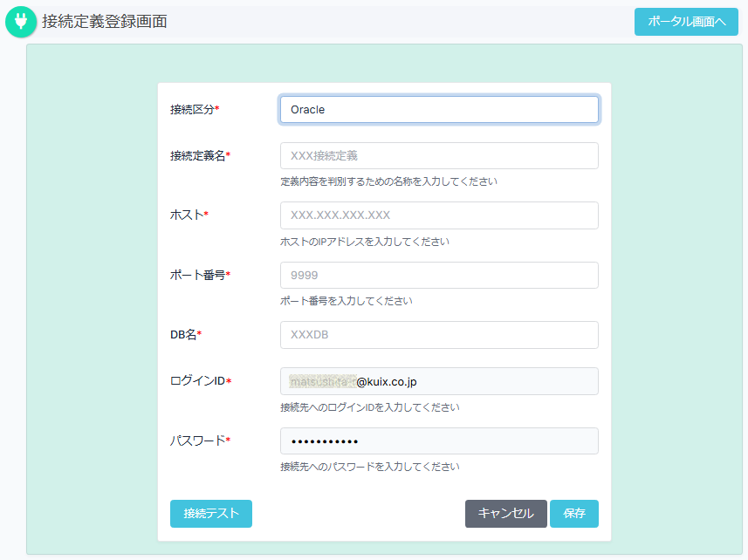Focus the パスワード input field
This screenshot has width=748, height=560.
click(439, 441)
